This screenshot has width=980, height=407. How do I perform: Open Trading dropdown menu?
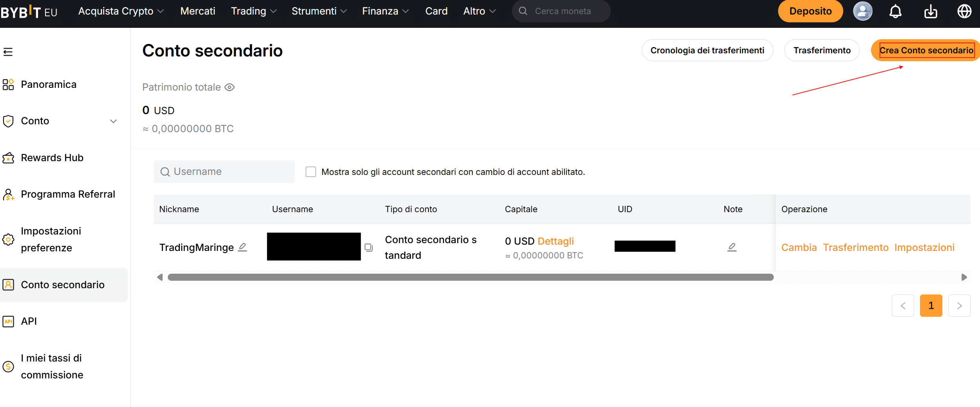click(254, 11)
